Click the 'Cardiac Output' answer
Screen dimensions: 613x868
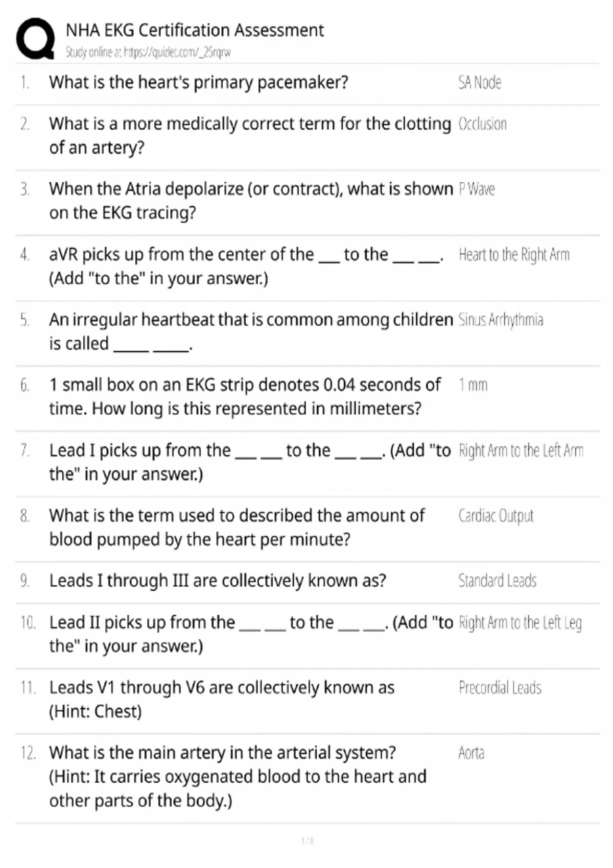click(x=496, y=516)
